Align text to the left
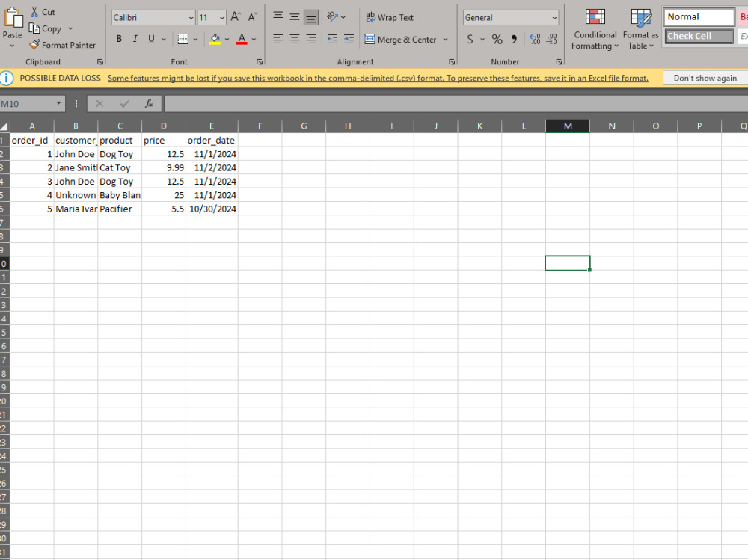 278,39
